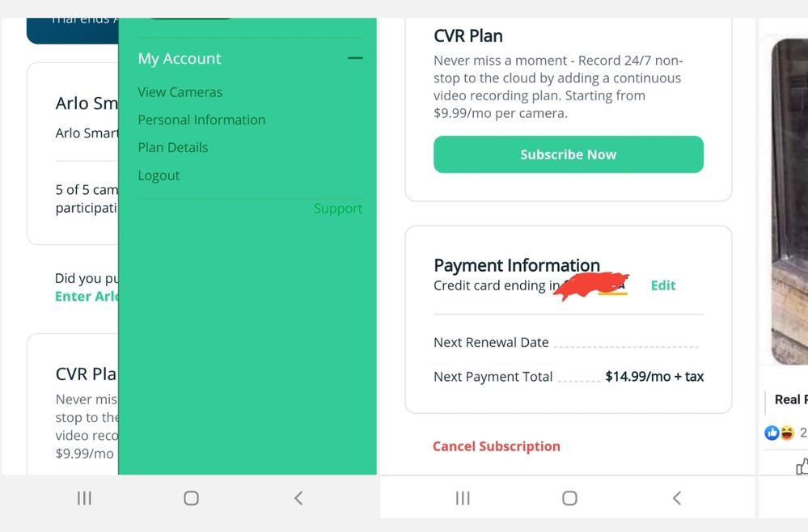808x532 pixels.
Task: Tap right phone home button icon
Action: coord(569,498)
